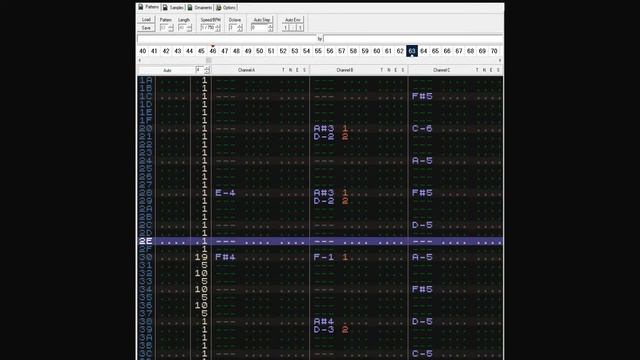The image size is (640, 360).
Task: Click the Auto Step value field
Action: tap(262, 28)
